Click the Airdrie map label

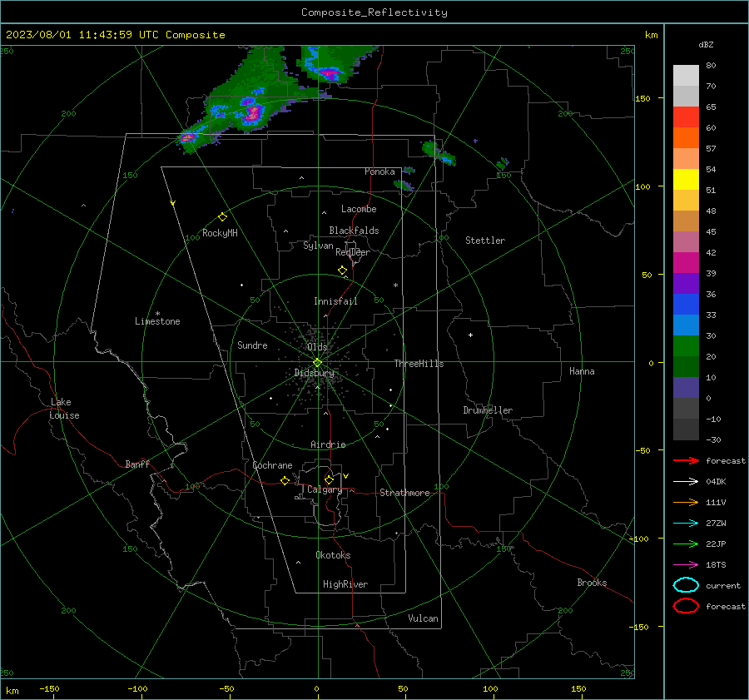click(328, 444)
